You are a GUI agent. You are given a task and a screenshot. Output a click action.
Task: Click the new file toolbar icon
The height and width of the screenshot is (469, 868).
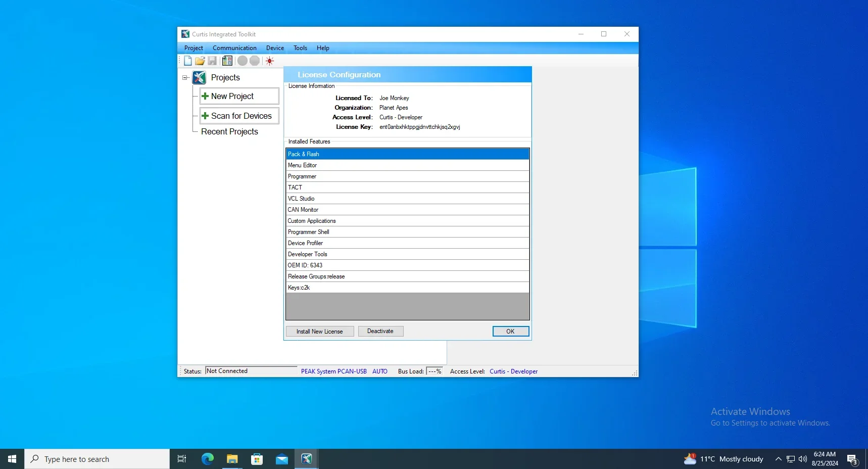coord(188,61)
